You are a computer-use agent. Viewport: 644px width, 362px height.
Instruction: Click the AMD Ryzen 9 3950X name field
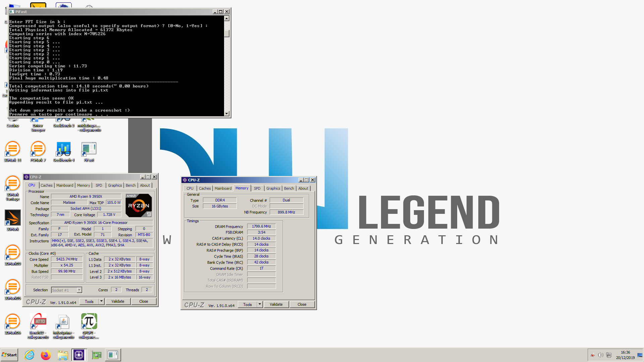pyautogui.click(x=86, y=196)
